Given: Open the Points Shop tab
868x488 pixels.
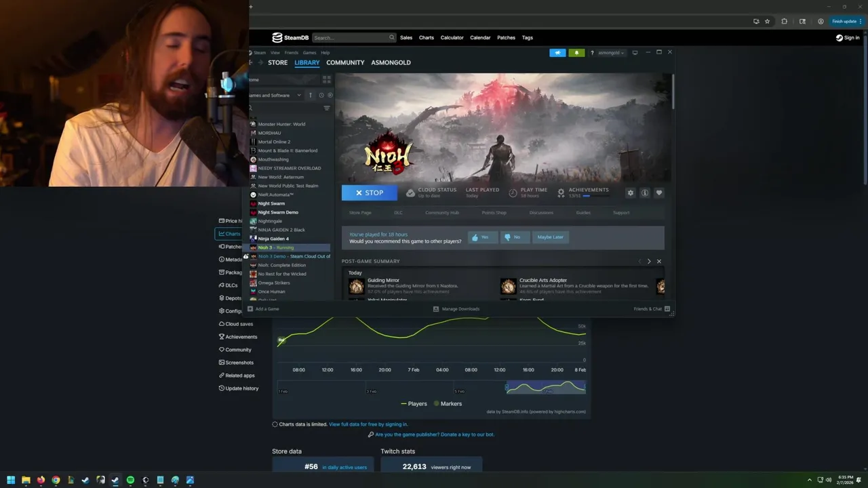Looking at the screenshot, I should [x=494, y=213].
